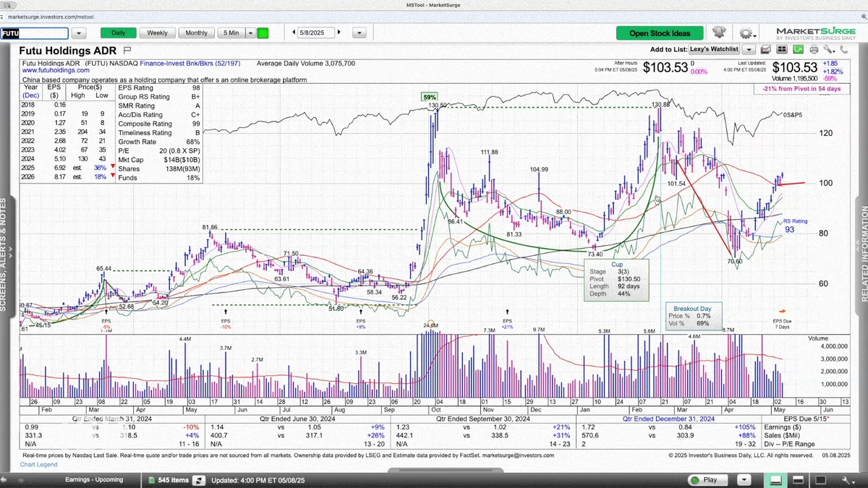Image resolution: width=868 pixels, height=488 pixels.
Task: Open the 5 Min interval dropdown arrow
Action: click(x=250, y=33)
